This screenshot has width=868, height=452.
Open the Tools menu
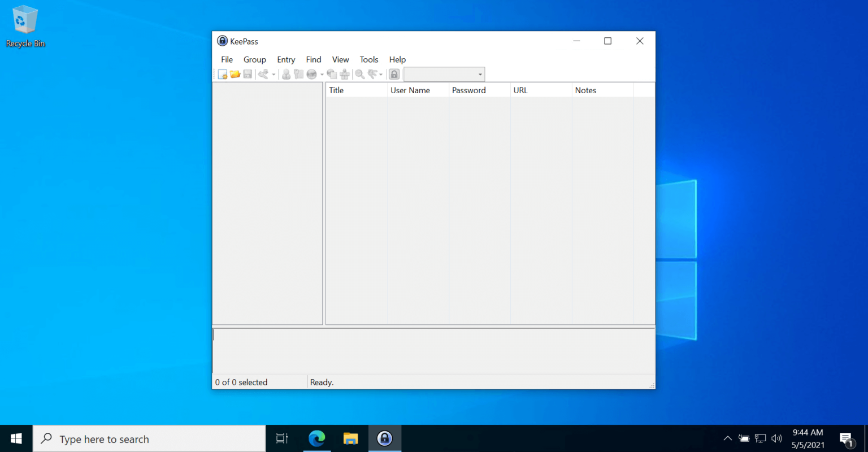point(368,59)
